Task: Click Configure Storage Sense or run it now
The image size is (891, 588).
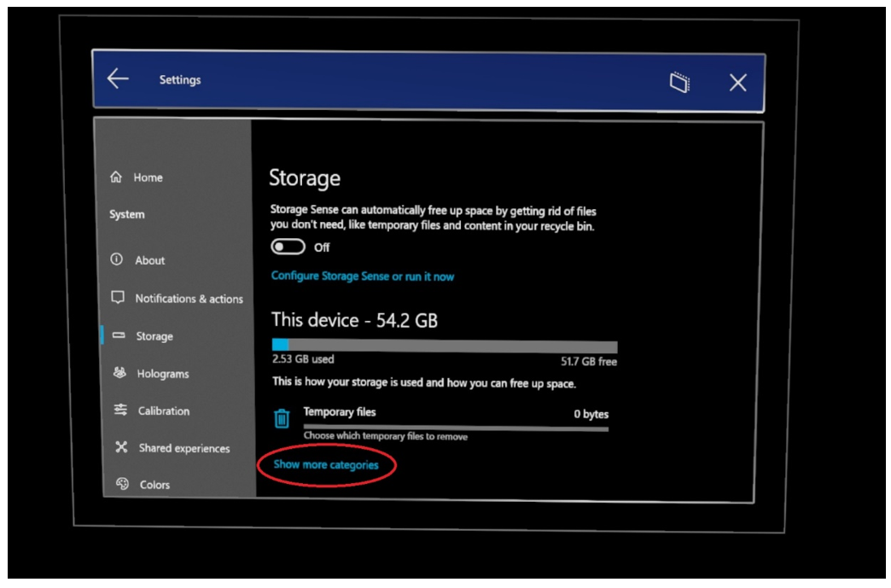Action: (x=363, y=277)
